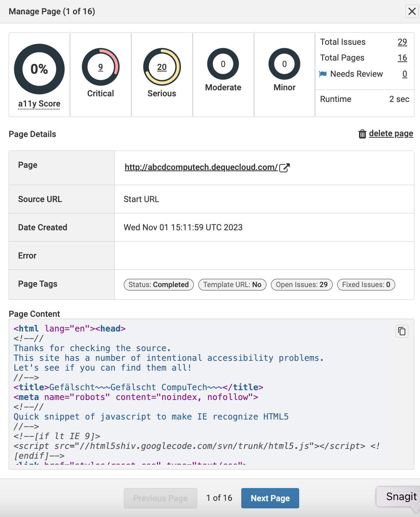Open the Total Pages count 16

(402, 58)
